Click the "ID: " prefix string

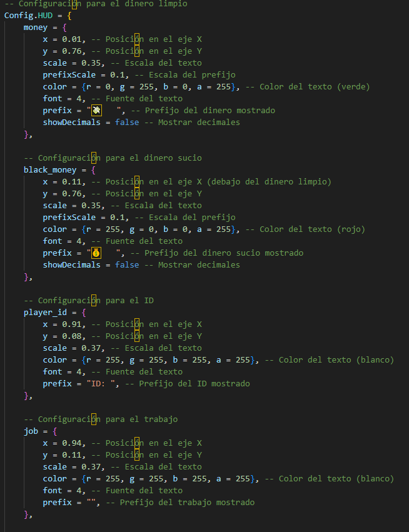tap(101, 384)
